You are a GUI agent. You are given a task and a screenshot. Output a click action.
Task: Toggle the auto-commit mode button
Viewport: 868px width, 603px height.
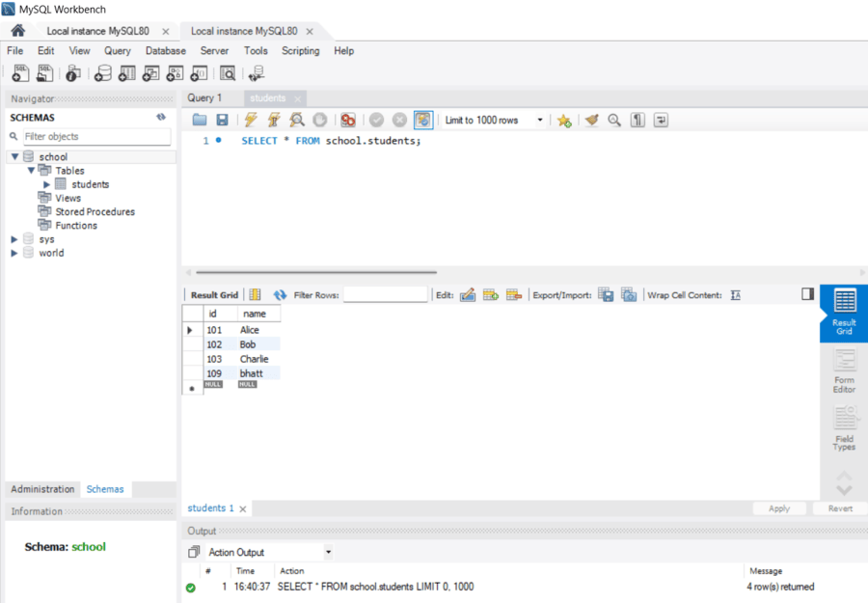coord(423,120)
